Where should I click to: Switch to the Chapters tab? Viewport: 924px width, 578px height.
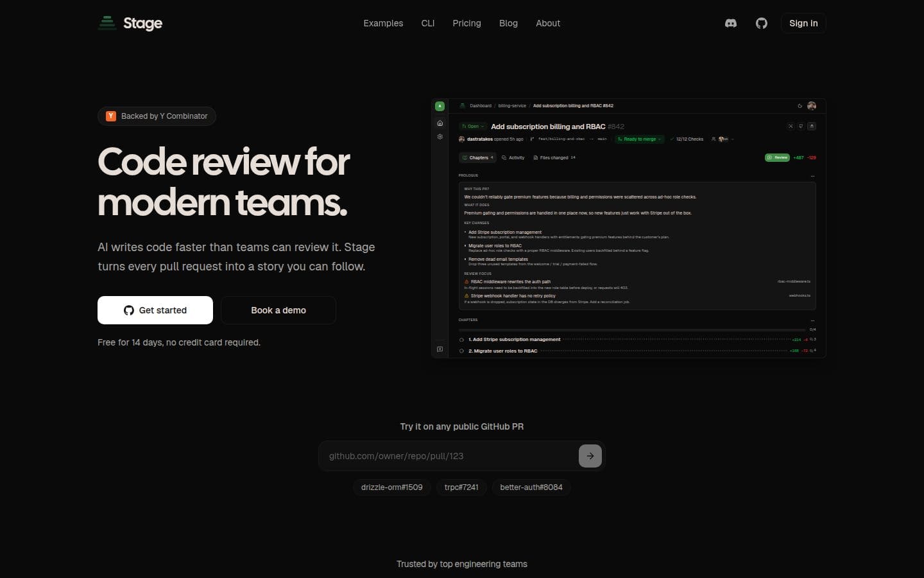[478, 157]
